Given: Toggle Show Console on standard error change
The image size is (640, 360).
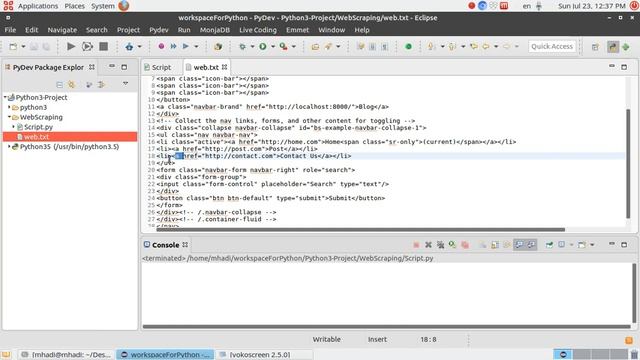Looking at the screenshot, I should [531, 245].
